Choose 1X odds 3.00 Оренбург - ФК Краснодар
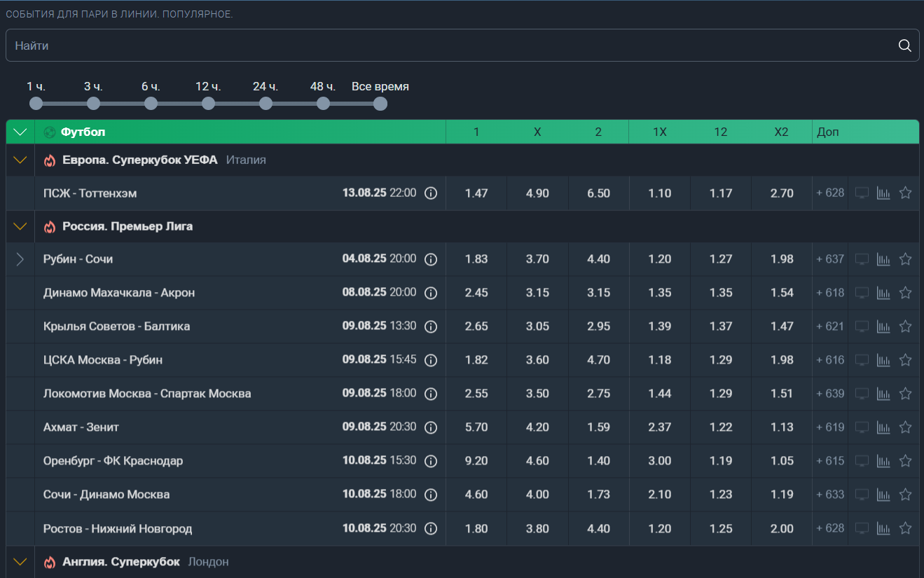Viewport: 924px width, 578px height. tap(660, 461)
